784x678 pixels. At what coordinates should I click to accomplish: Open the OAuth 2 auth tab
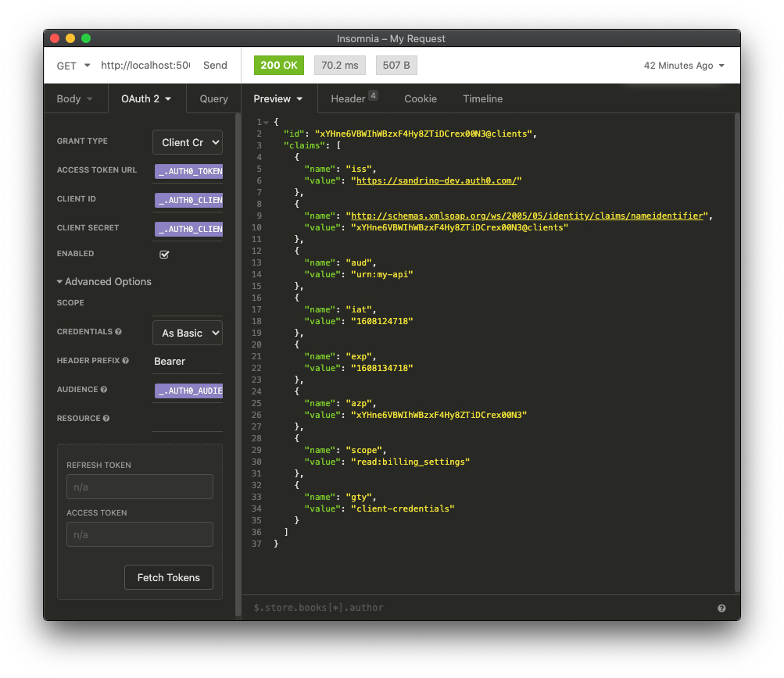pyautogui.click(x=146, y=99)
